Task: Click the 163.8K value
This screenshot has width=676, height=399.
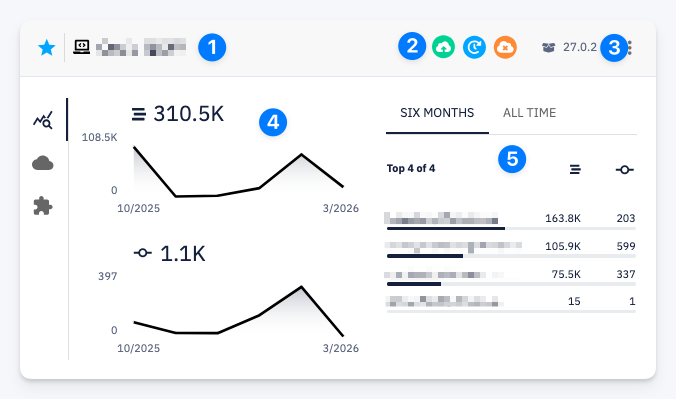Action: pyautogui.click(x=563, y=218)
